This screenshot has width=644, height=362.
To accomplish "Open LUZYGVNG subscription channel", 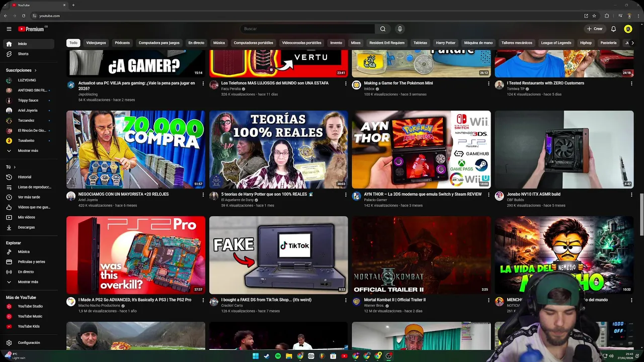I will pyautogui.click(x=29, y=80).
